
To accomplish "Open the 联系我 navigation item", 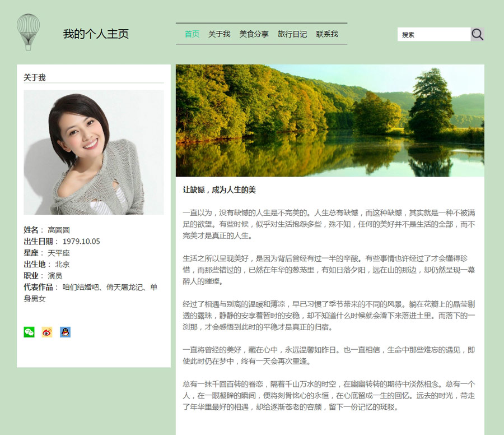I will [327, 34].
